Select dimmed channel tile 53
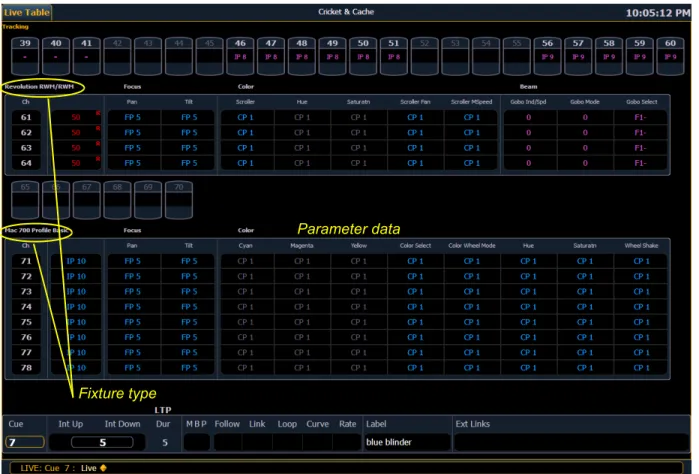Viewport: 699px width, 474px height. click(455, 56)
